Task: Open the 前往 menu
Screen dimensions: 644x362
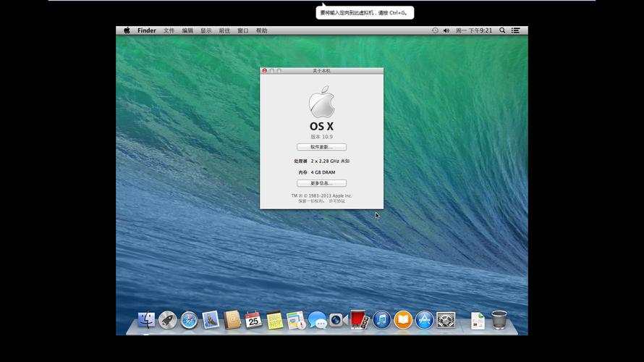Action: [224, 30]
